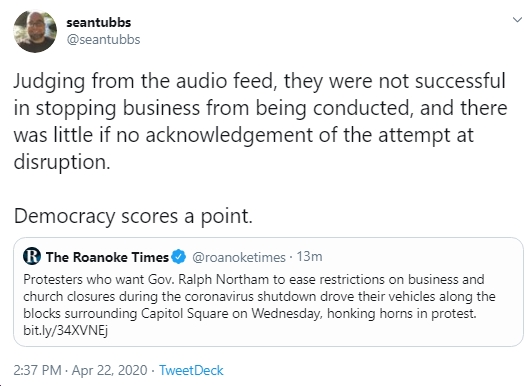Click the blue verified badge icon
Viewport: 526px width, 386px height.
coord(179,257)
